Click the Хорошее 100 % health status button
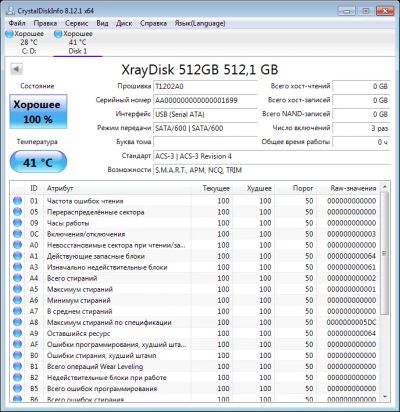The height and width of the screenshot is (412, 400). (38, 112)
